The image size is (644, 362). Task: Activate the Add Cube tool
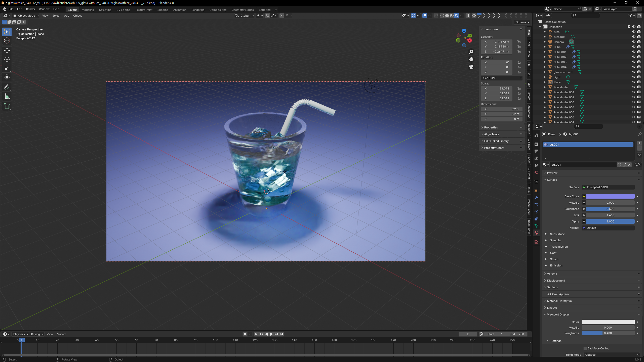pos(7,106)
